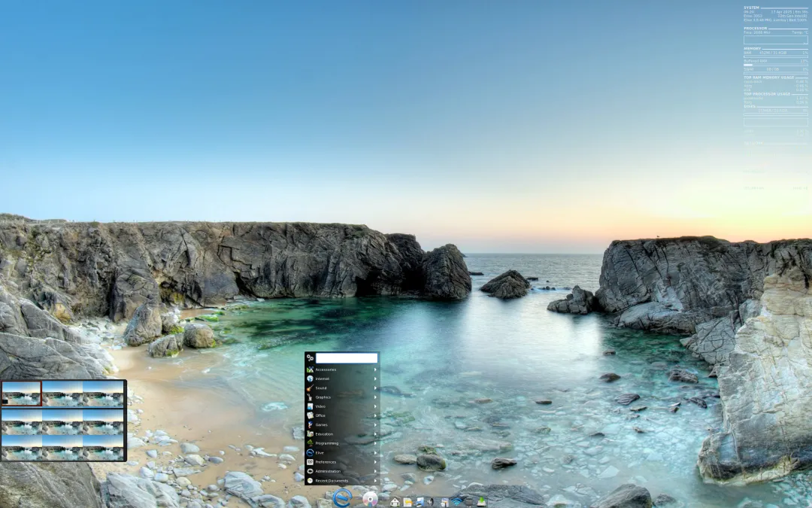Switch to the top-right desktop in the pager
Viewport: 812px width, 508px height.
103,394
